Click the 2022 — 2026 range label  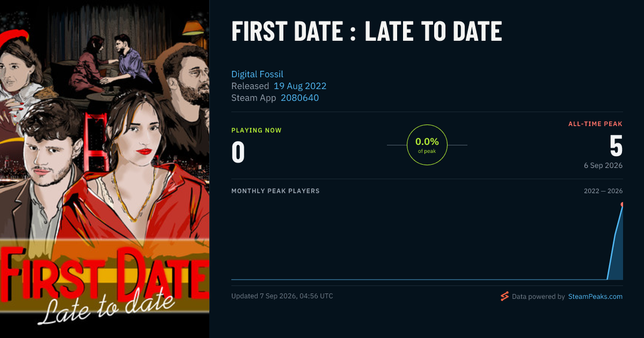(603, 191)
